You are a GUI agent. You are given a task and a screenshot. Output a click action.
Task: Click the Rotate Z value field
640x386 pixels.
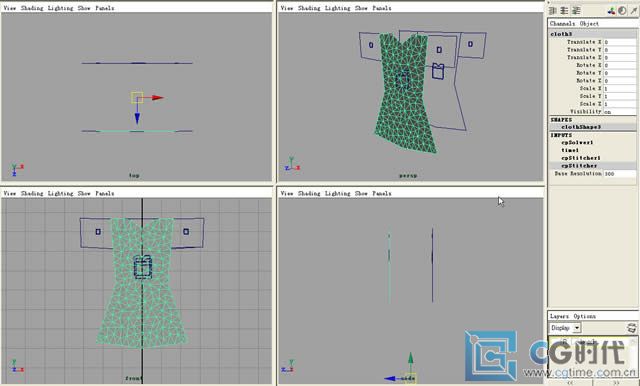(620, 81)
